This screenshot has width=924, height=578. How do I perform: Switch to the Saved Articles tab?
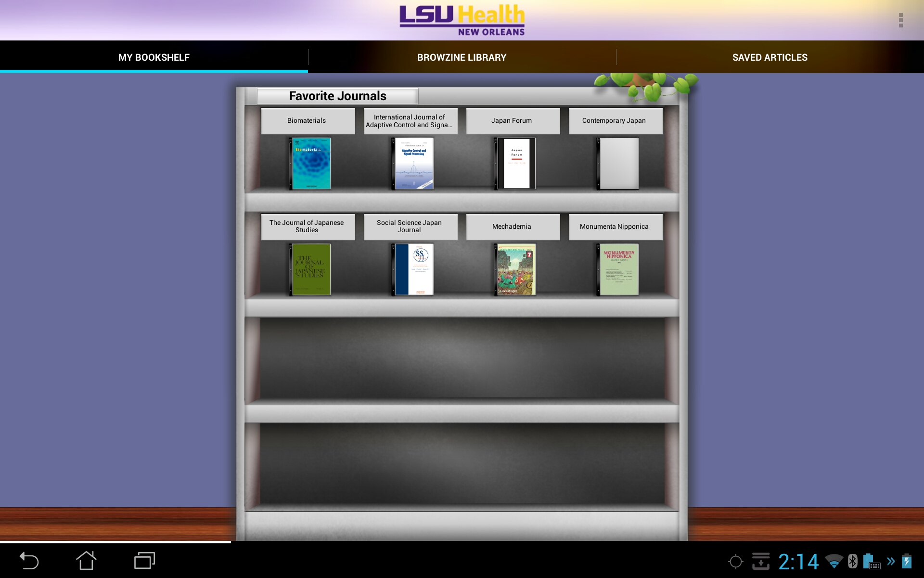tap(770, 57)
